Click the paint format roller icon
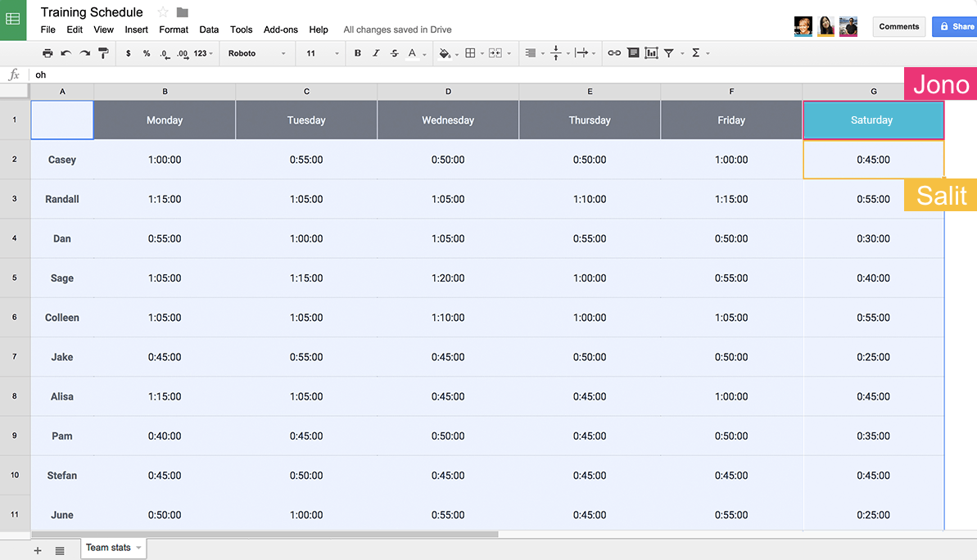This screenshot has width=977, height=560. [103, 53]
